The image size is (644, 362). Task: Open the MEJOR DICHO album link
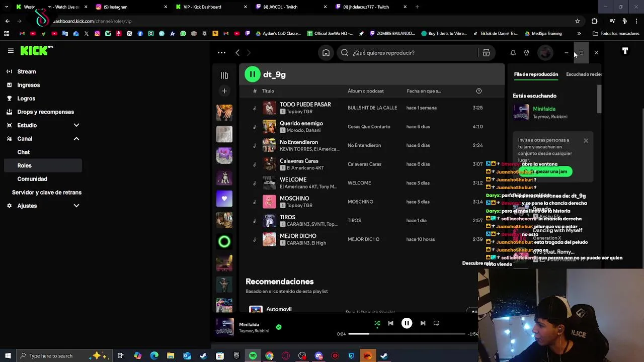tap(363, 239)
